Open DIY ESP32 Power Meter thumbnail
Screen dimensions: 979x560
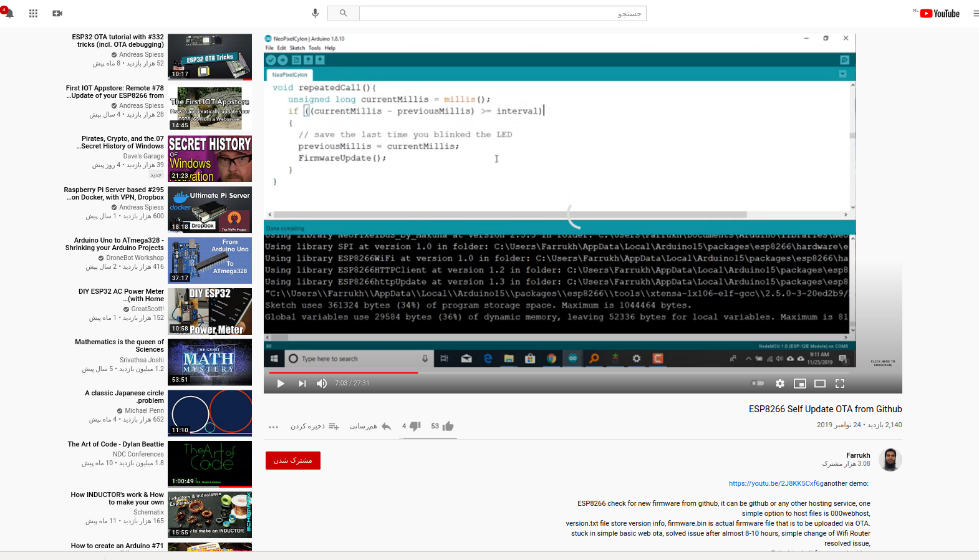210,311
